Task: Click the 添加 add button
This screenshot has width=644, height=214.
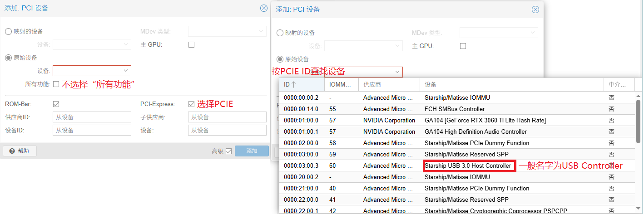Action: 252,151
